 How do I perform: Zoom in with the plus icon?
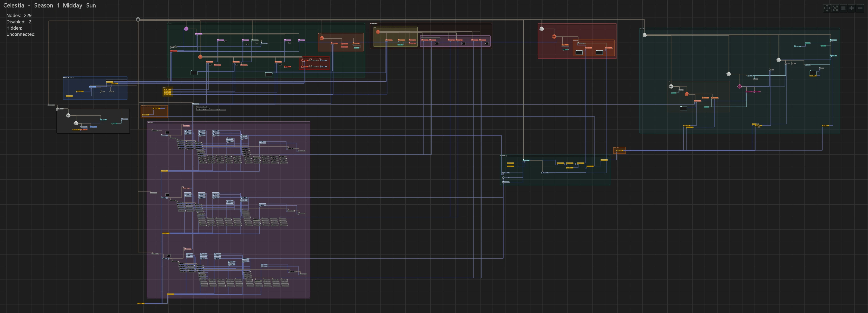coord(851,8)
